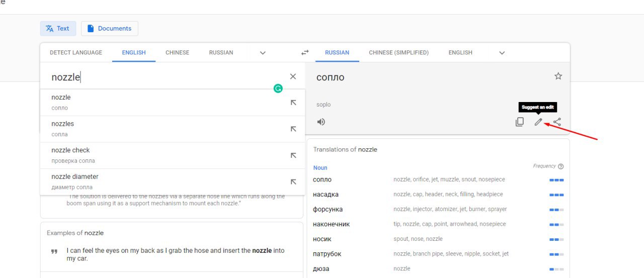Image resolution: width=644 pixels, height=278 pixels.
Task: Select Russian as target language
Action: click(337, 52)
